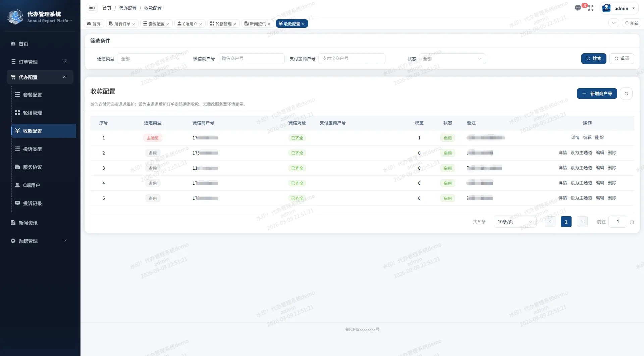Expand the 系统管理 sidebar menu
644x356 pixels.
pyautogui.click(x=40, y=241)
